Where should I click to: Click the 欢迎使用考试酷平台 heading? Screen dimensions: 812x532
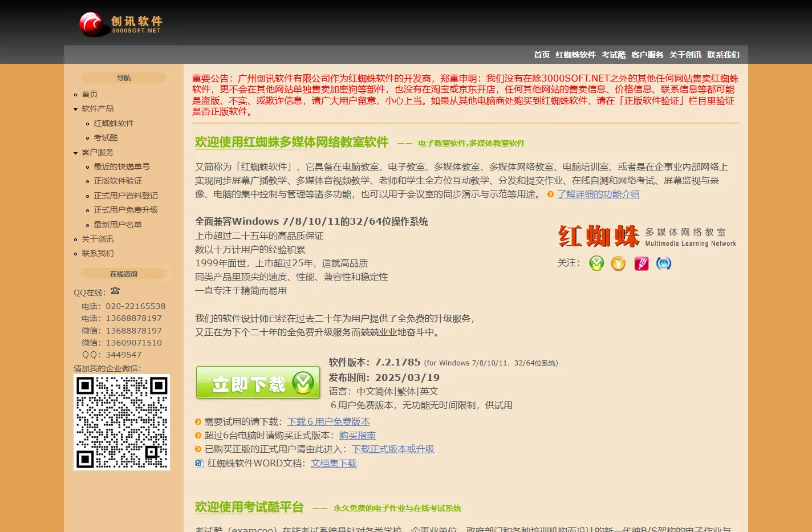pyautogui.click(x=249, y=507)
